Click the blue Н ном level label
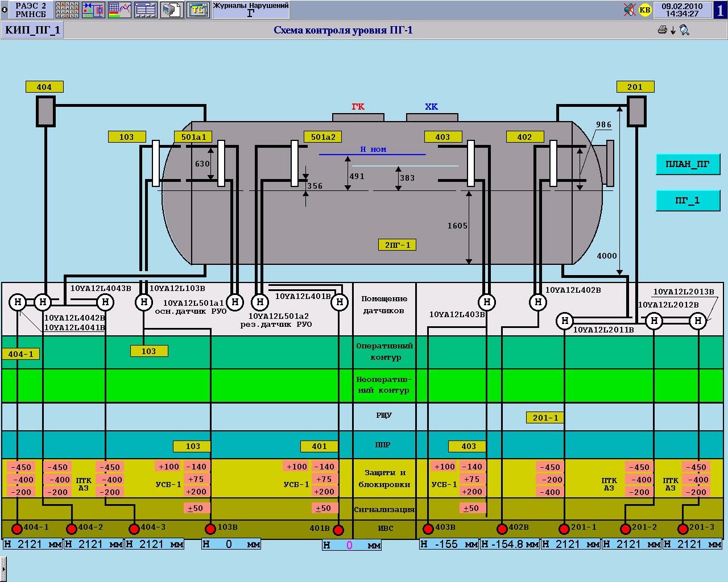Screen dimensions: 728x582 click(x=374, y=149)
